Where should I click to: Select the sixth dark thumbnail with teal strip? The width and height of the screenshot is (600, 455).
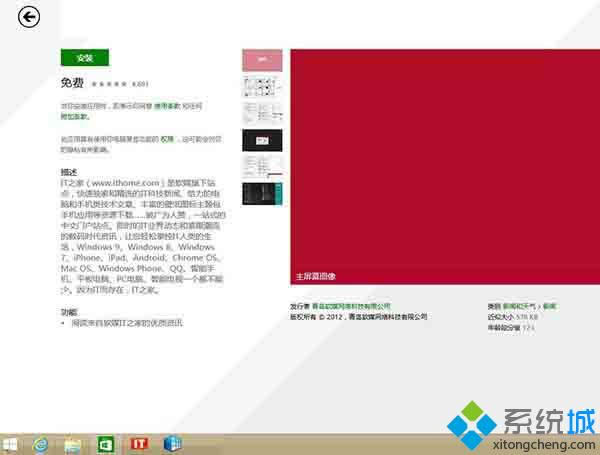[262, 194]
